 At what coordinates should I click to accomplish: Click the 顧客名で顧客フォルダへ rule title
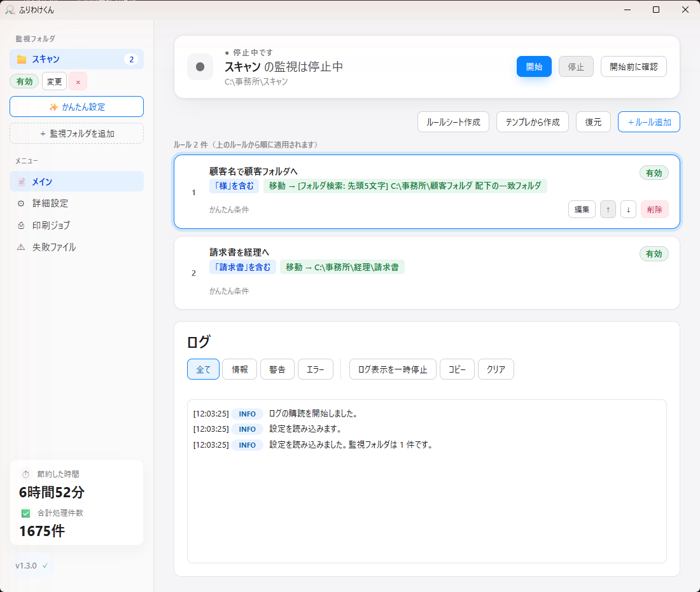pyautogui.click(x=253, y=172)
